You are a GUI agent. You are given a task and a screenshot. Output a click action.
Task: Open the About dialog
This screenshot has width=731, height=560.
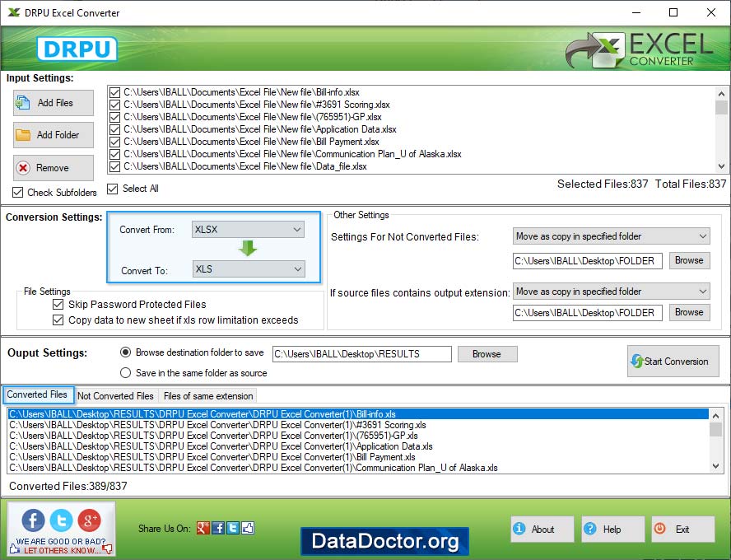tap(542, 530)
